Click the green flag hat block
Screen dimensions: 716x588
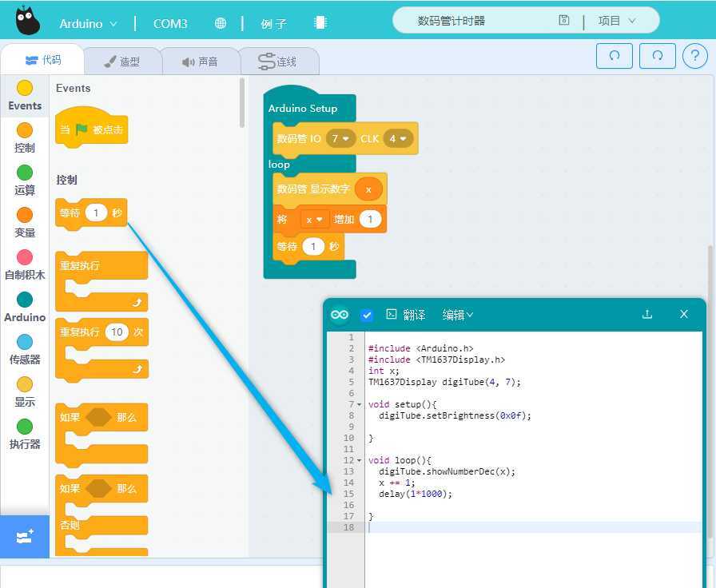pyautogui.click(x=91, y=128)
